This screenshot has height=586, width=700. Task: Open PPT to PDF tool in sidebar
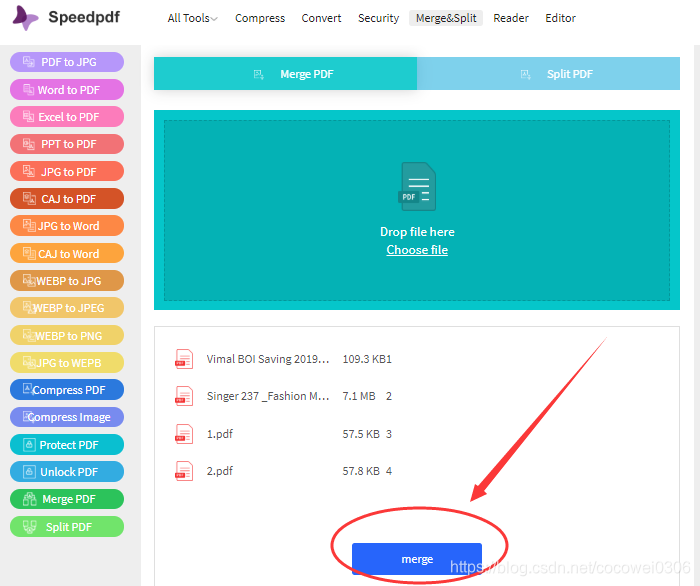coord(67,144)
